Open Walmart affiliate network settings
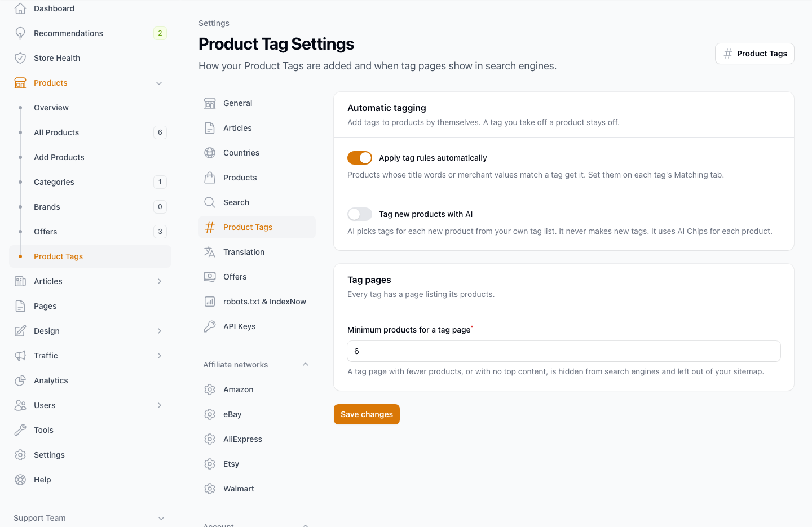This screenshot has height=527, width=812. click(257, 489)
